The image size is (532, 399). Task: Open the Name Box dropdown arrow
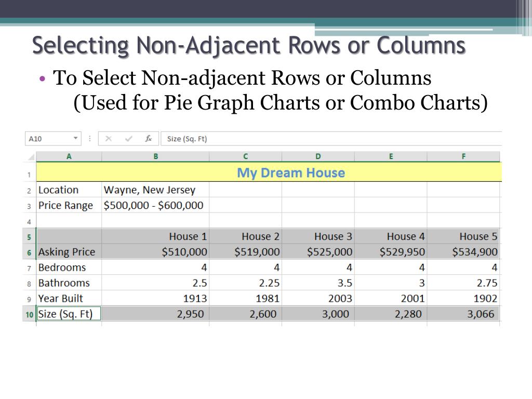tap(75, 139)
